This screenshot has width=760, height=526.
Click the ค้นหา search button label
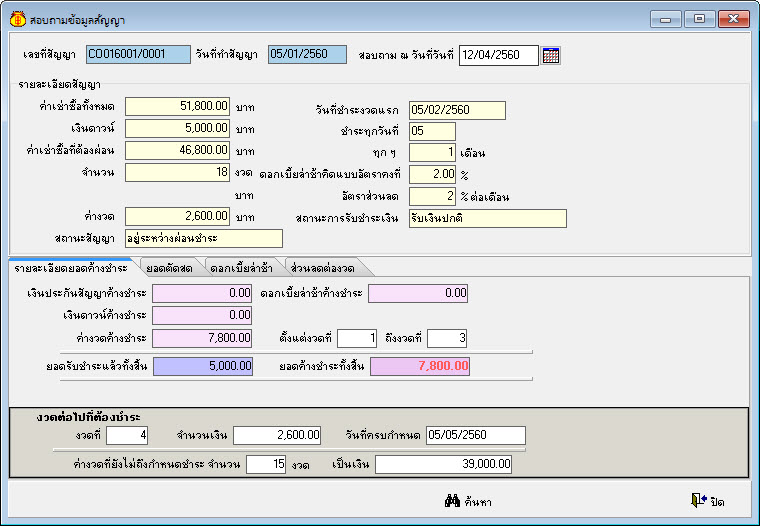click(478, 502)
